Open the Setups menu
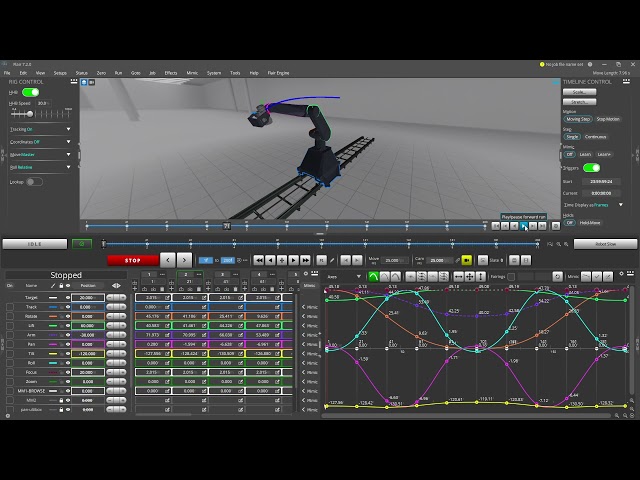 click(x=60, y=73)
